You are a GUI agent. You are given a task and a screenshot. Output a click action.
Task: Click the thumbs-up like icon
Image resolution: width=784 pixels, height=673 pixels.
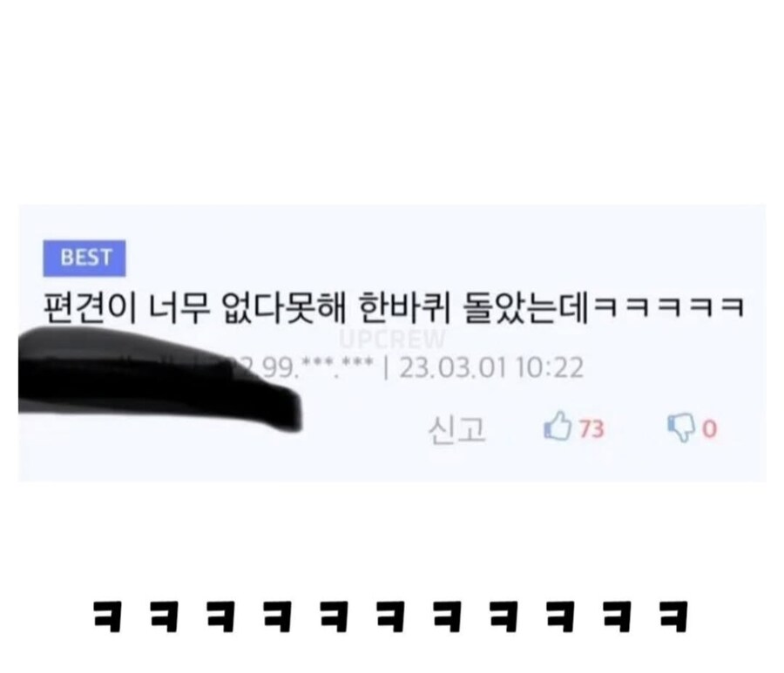tap(557, 426)
